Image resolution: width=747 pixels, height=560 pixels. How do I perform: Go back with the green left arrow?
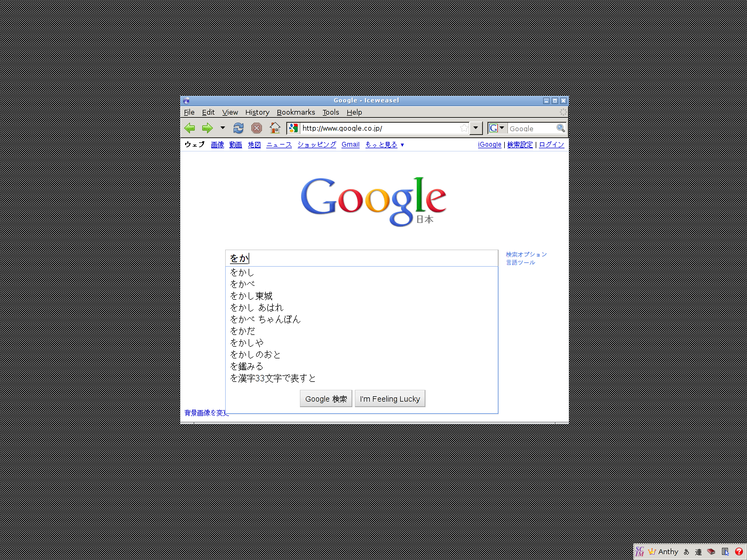click(189, 128)
